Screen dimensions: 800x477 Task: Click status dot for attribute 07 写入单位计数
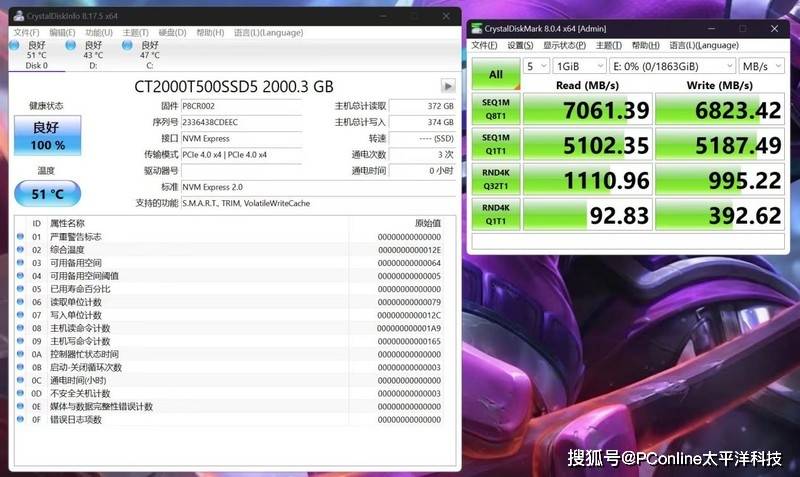pos(20,315)
